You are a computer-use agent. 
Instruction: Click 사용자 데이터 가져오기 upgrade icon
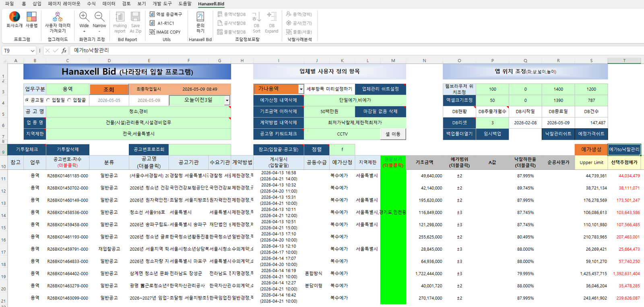pyautogui.click(x=58, y=22)
